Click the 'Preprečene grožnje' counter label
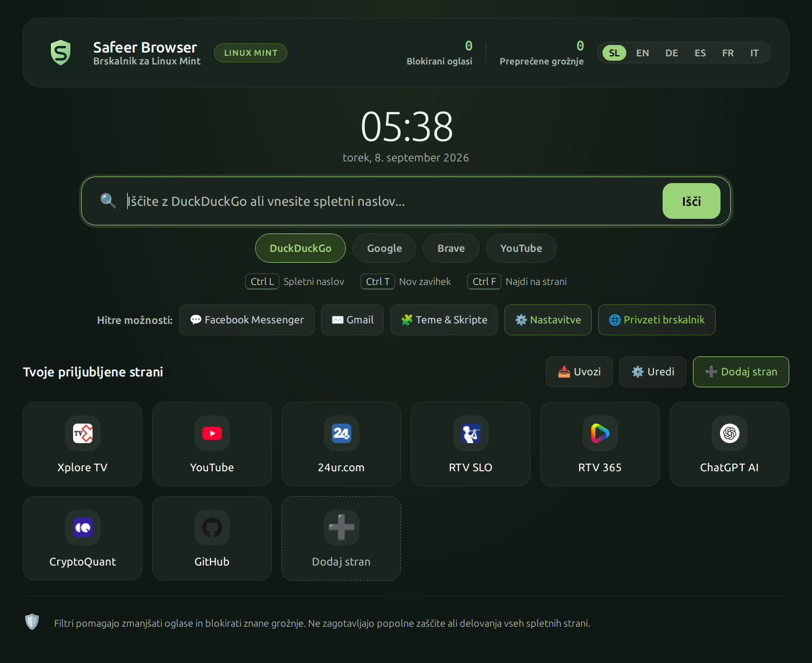Viewport: 812px width, 663px height. pyautogui.click(x=542, y=61)
